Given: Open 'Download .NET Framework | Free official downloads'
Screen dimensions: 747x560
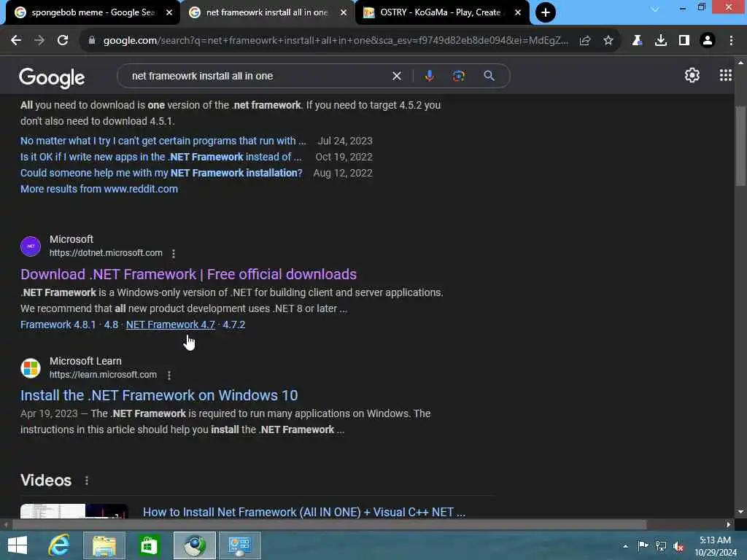Looking at the screenshot, I should click(188, 274).
